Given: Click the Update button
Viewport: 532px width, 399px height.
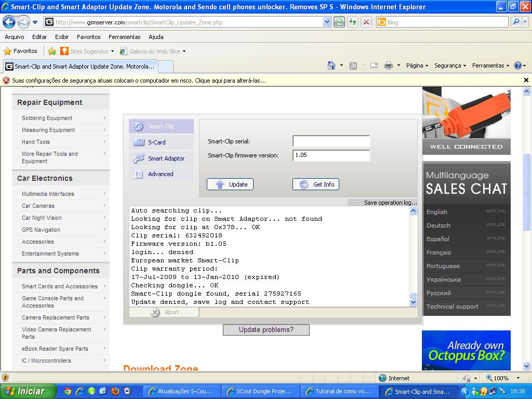Looking at the screenshot, I should [230, 184].
